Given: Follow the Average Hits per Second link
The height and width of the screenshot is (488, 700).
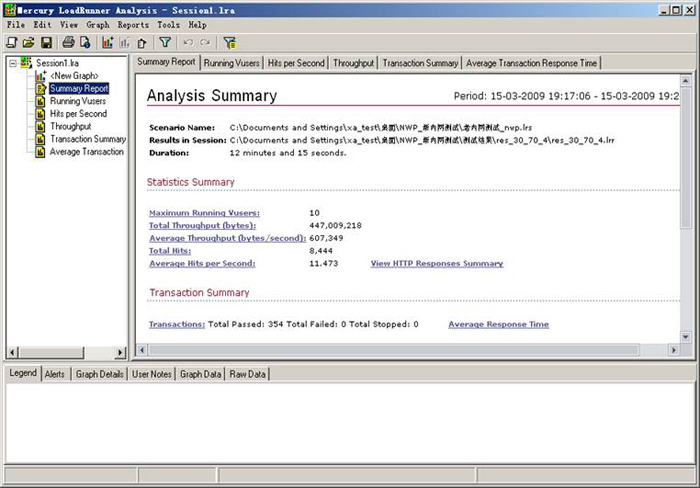Looking at the screenshot, I should (202, 263).
